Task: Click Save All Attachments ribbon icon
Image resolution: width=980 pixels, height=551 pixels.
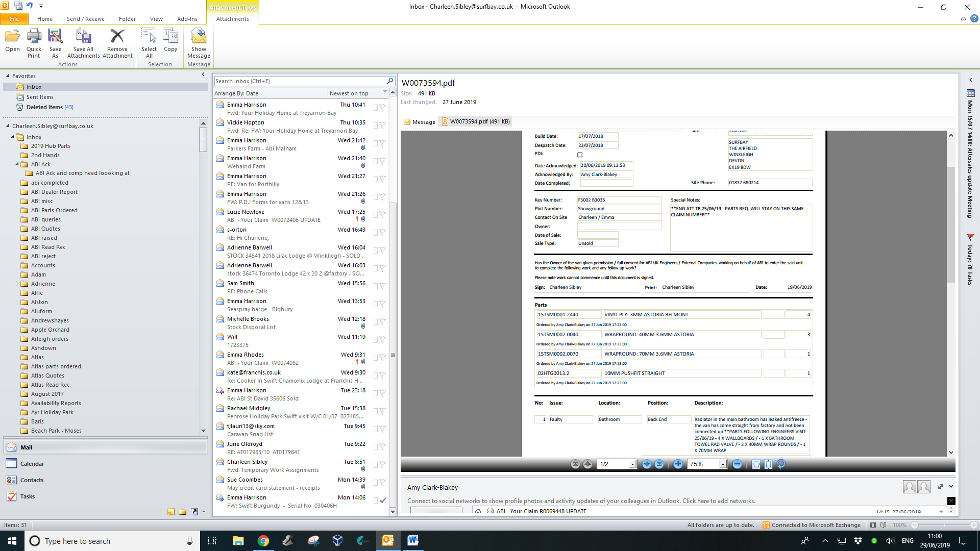Action: click(83, 43)
